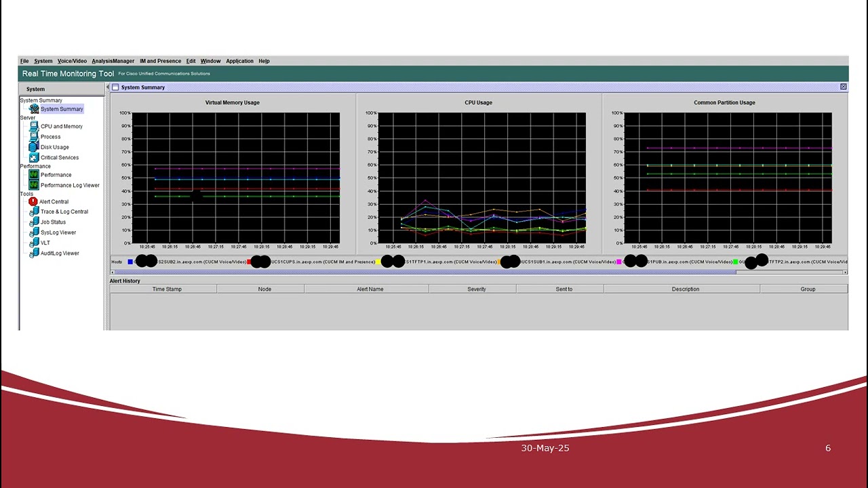Image resolution: width=868 pixels, height=488 pixels.
Task: Open the Window menu
Action: pos(210,61)
